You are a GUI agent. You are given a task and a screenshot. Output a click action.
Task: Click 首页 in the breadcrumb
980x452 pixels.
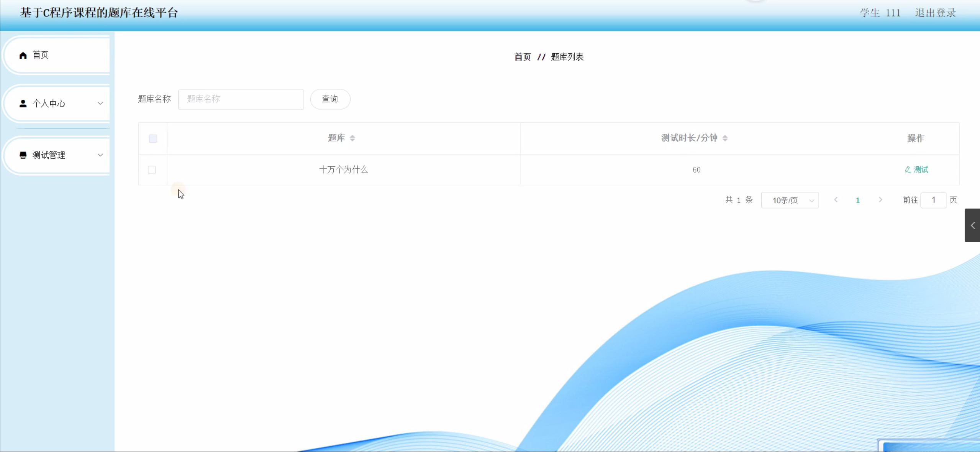522,57
